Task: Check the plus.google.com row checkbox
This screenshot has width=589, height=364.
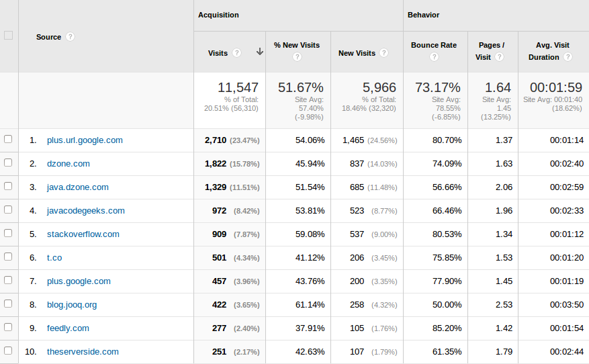Action: (8, 280)
